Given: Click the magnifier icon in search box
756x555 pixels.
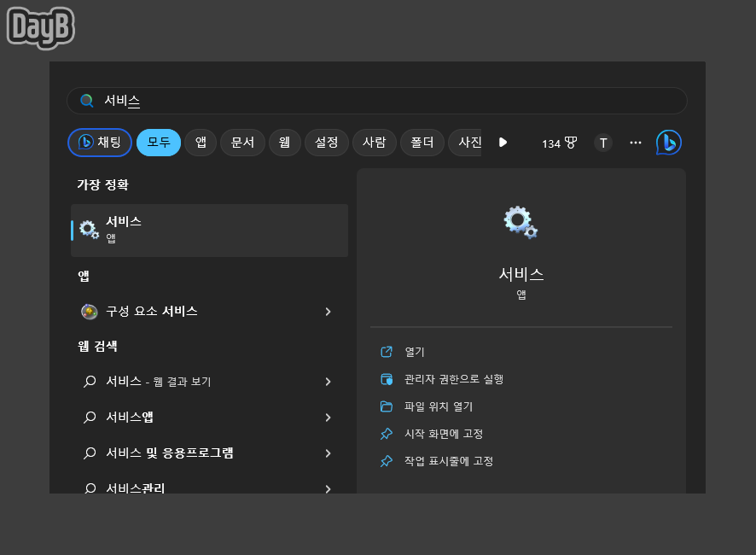Looking at the screenshot, I should (87, 101).
